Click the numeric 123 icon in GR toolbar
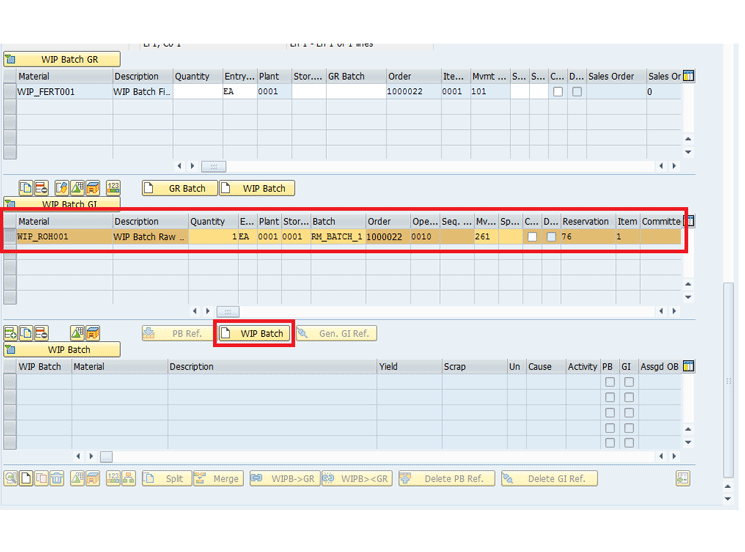Viewport: 745px width, 552px height. (113, 188)
